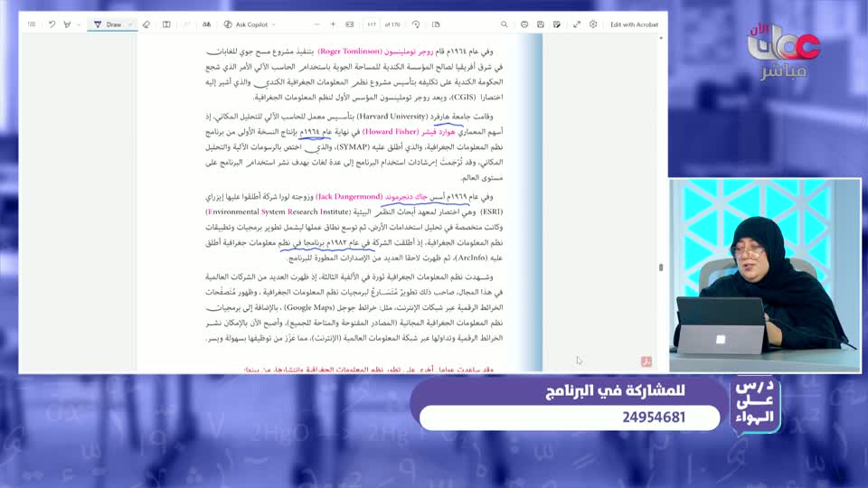Toggle the page view layout icon
Viewport: 868px width, 488px height.
(436, 24)
